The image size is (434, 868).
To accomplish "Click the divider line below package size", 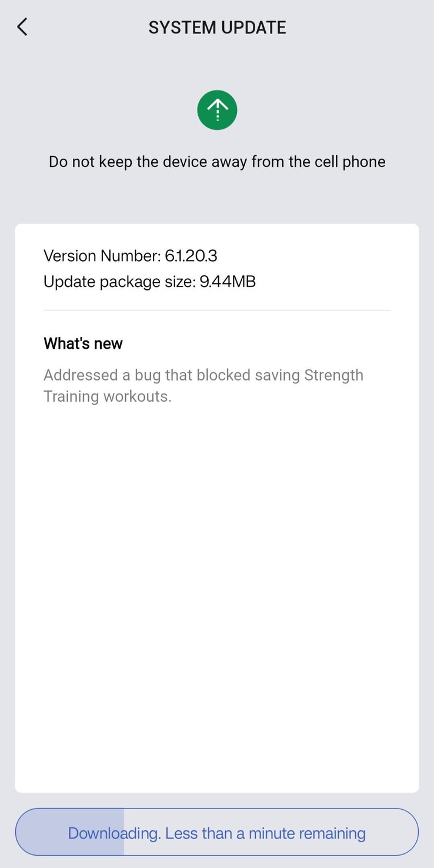I will [x=217, y=310].
